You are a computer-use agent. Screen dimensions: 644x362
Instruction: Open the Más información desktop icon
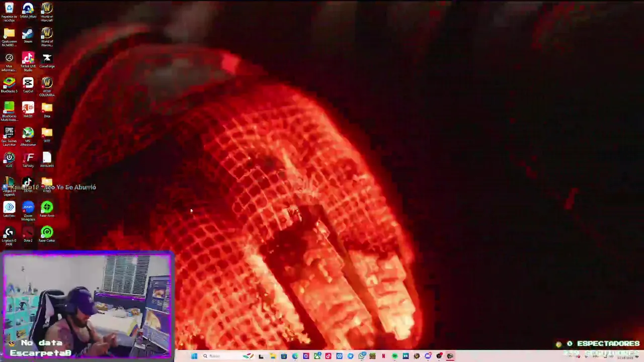click(9, 62)
